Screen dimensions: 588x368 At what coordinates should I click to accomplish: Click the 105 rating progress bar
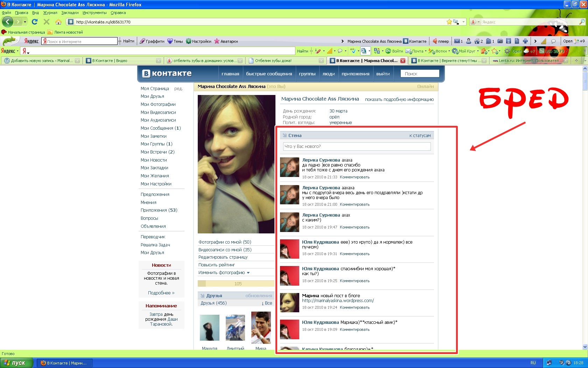(236, 284)
